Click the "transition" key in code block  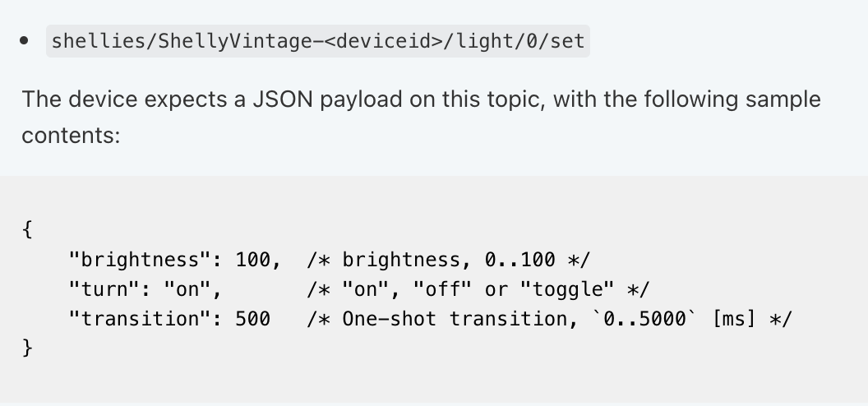[x=140, y=319]
